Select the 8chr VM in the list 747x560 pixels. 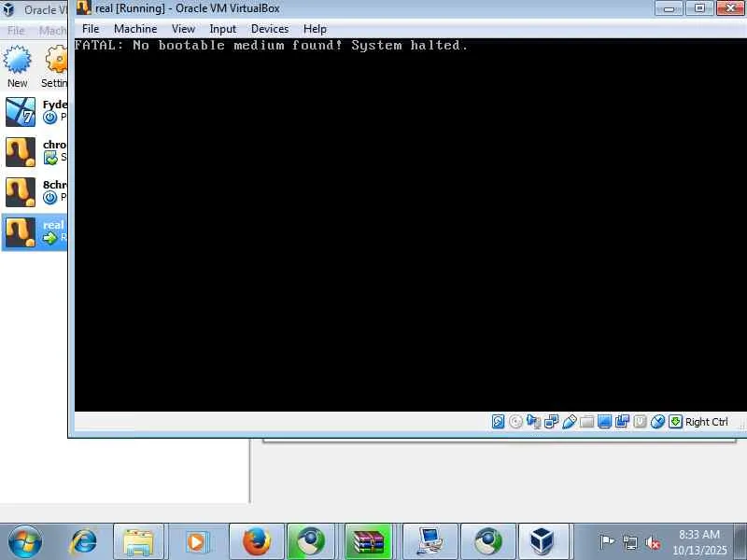(35, 192)
